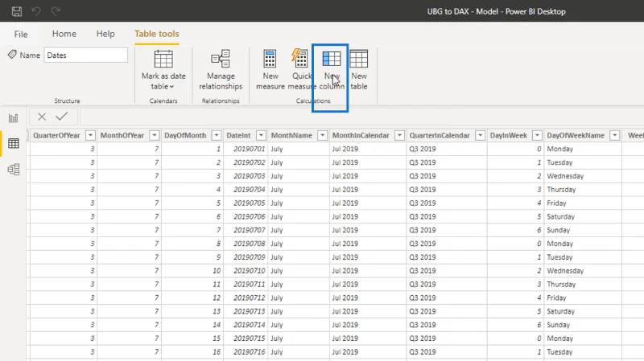
Task: Click Q3 2019 in the 20190713 row
Action: click(x=422, y=311)
